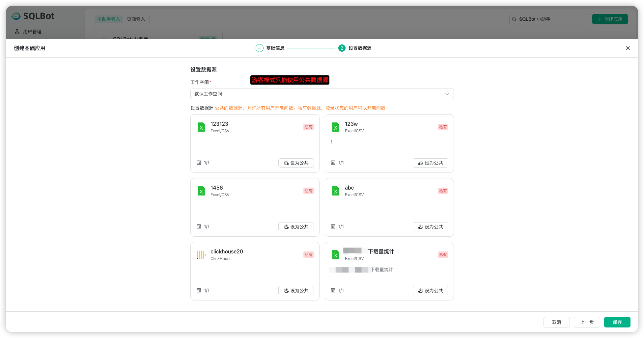
Task: Focus the SQLBot 小助手 search field
Action: (552, 19)
